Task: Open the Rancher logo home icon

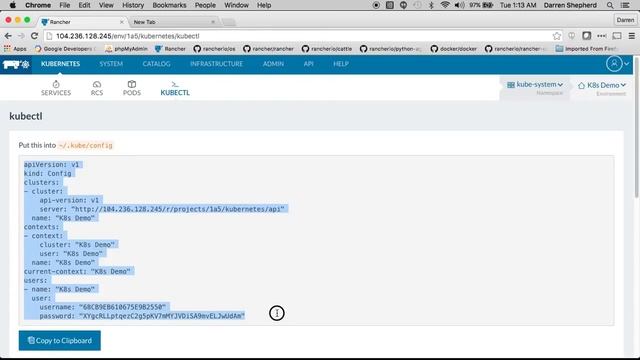Action: [x=16, y=64]
